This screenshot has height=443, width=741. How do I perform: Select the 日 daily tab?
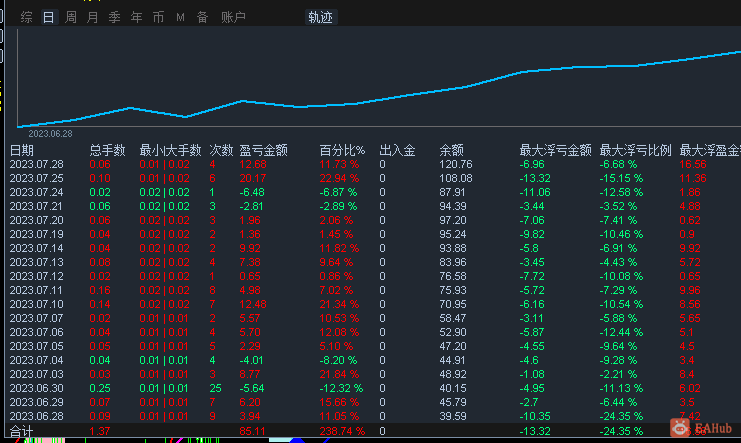coord(49,17)
